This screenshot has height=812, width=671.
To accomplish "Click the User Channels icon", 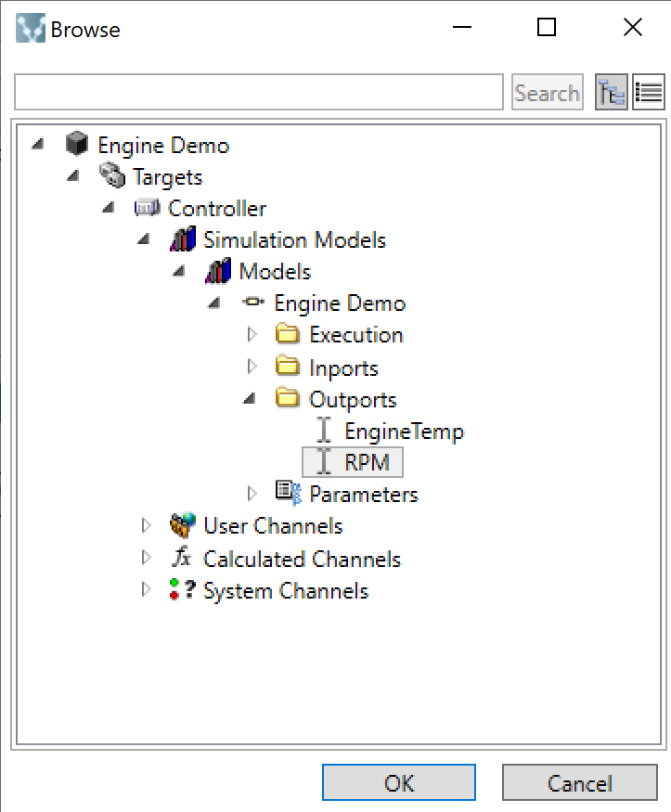I will pyautogui.click(x=183, y=526).
